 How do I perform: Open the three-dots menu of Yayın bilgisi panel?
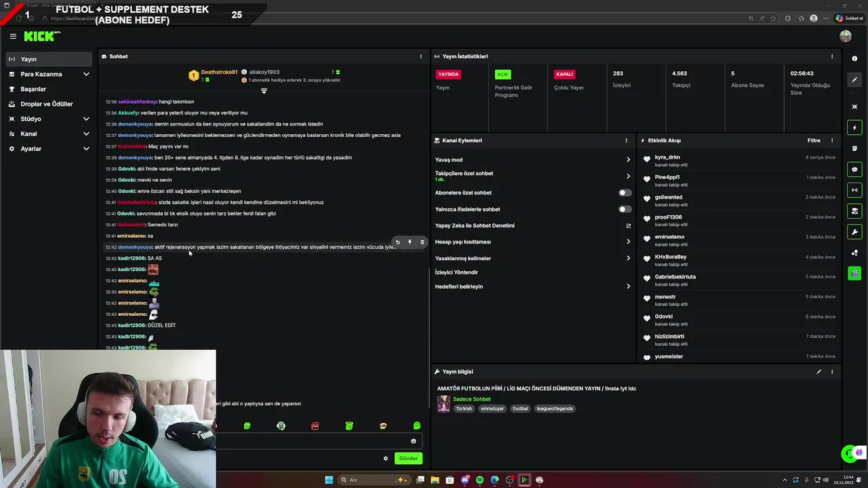[x=832, y=371]
